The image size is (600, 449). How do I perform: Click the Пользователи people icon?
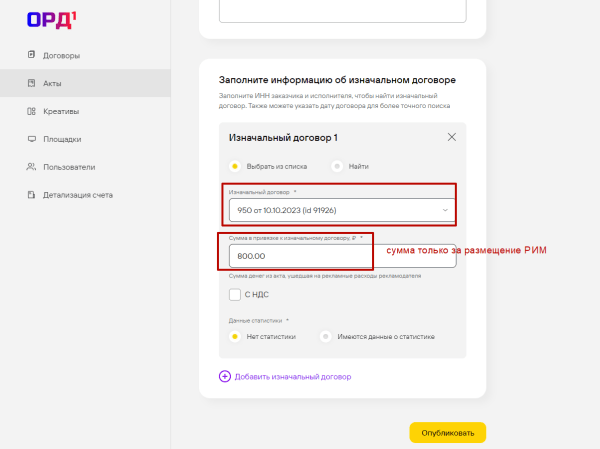click(x=32, y=167)
